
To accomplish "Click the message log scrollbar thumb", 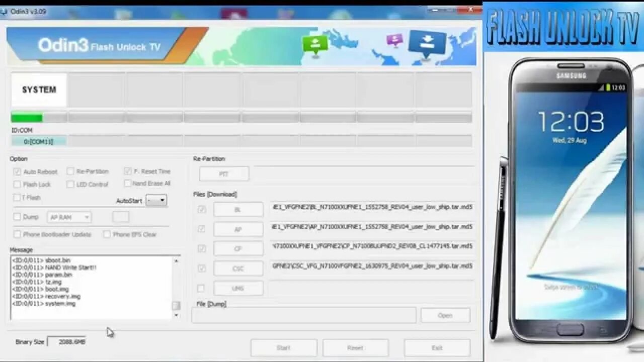I will (x=176, y=306).
